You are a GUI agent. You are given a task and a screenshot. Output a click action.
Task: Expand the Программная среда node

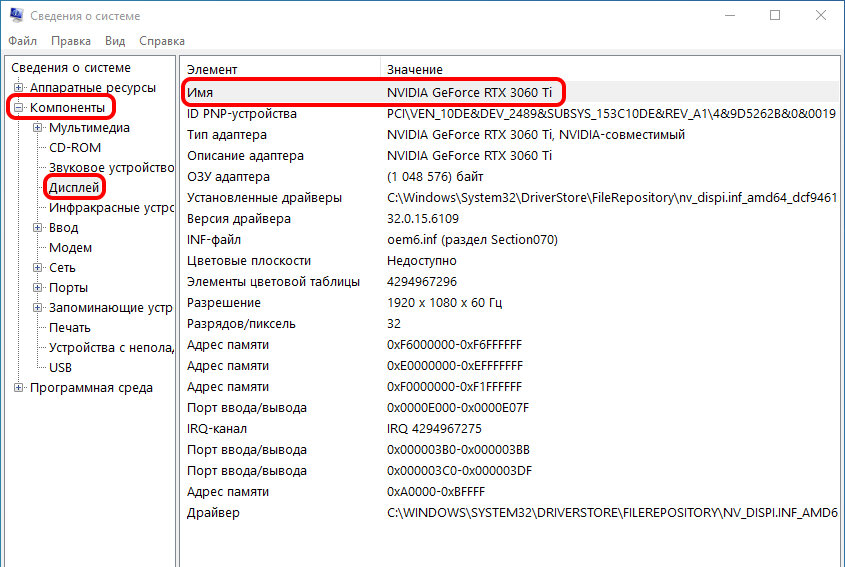[18, 388]
